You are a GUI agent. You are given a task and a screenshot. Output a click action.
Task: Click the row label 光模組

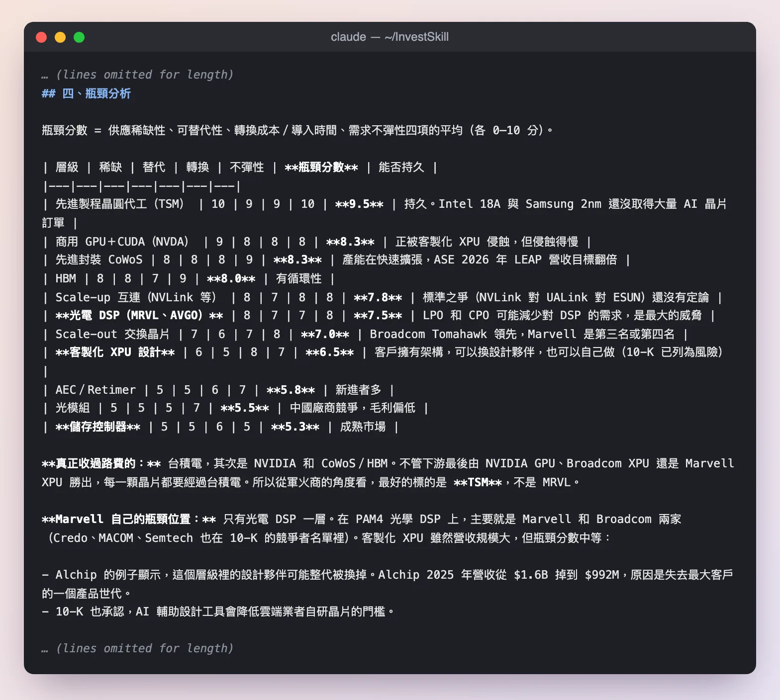[72, 408]
